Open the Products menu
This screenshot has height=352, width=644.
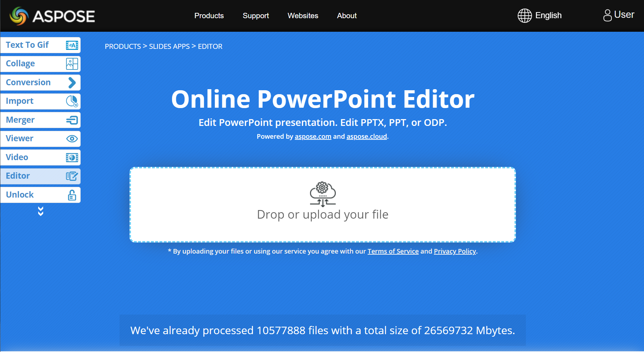209,16
